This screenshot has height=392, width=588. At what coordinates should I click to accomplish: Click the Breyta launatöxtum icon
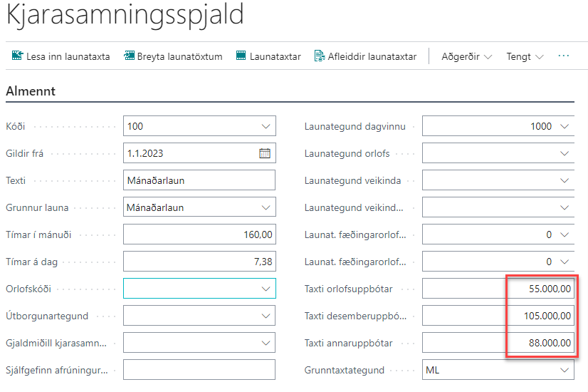[x=129, y=56]
